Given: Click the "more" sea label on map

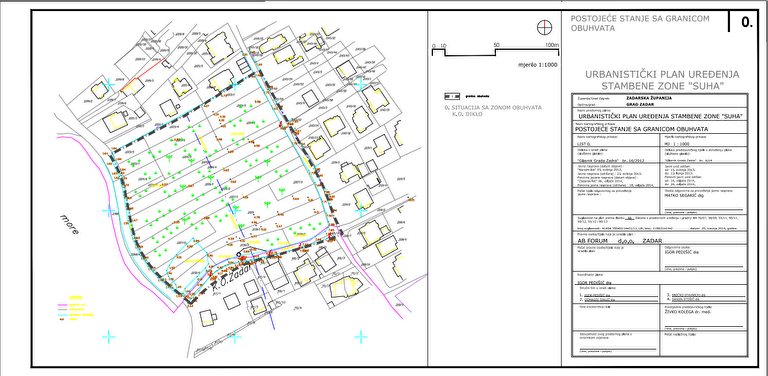Looking at the screenshot, I should pyautogui.click(x=69, y=223).
